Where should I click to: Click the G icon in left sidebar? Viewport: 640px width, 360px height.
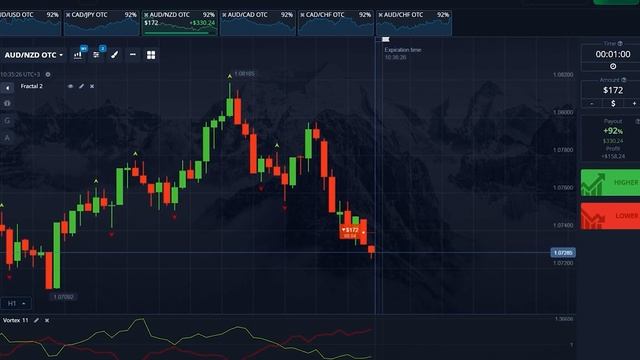7,120
